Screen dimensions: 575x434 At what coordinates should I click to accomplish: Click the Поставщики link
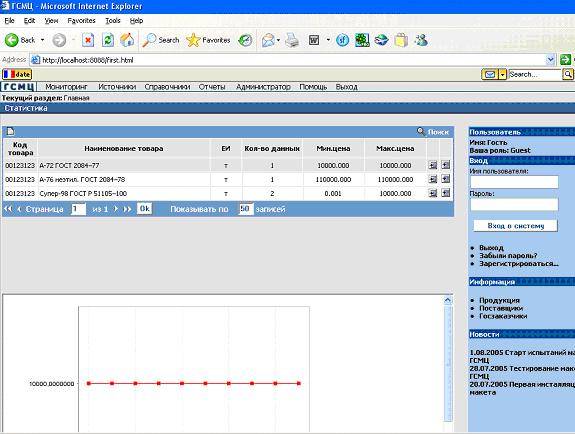click(501, 308)
